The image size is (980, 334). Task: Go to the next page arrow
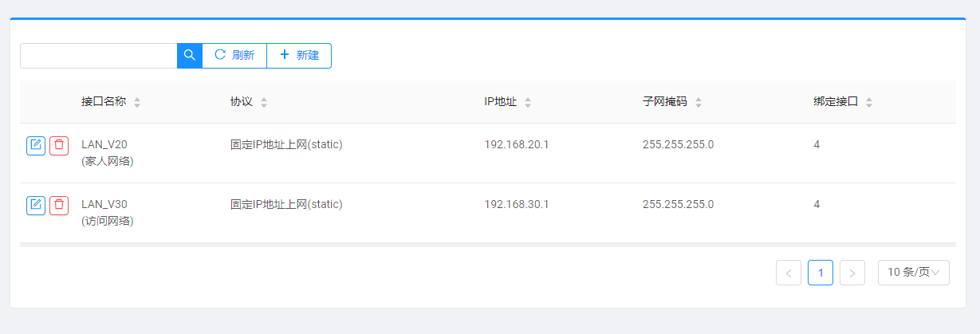pos(852,273)
